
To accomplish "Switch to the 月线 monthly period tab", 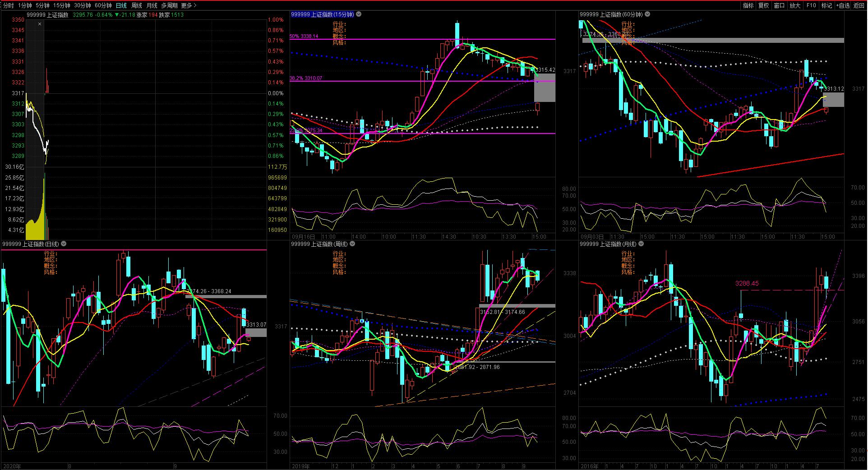I will point(152,5).
